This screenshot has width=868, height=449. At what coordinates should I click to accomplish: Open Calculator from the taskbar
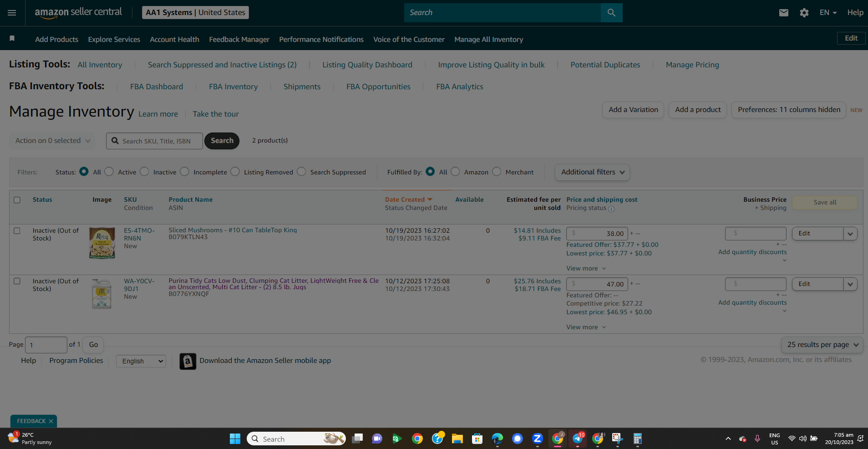tap(637, 439)
